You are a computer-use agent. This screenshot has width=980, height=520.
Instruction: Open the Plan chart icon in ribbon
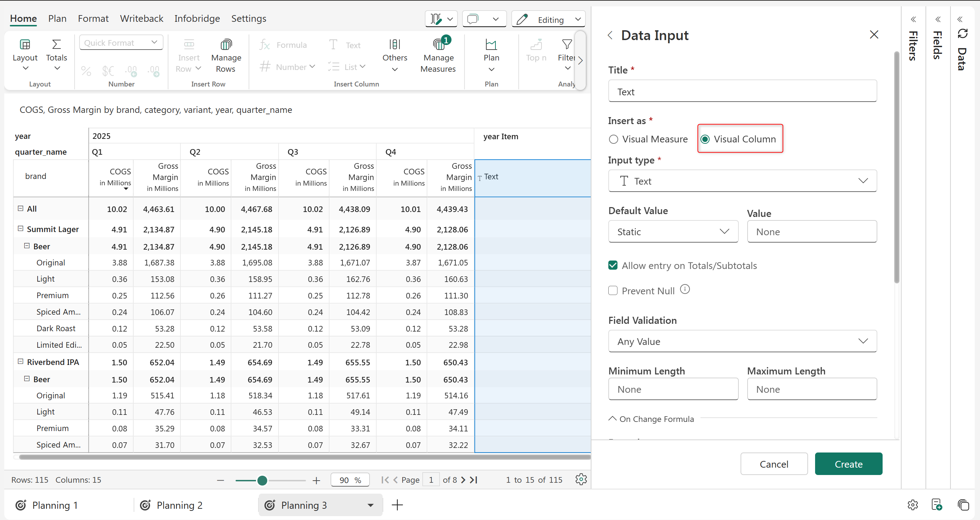click(x=491, y=45)
